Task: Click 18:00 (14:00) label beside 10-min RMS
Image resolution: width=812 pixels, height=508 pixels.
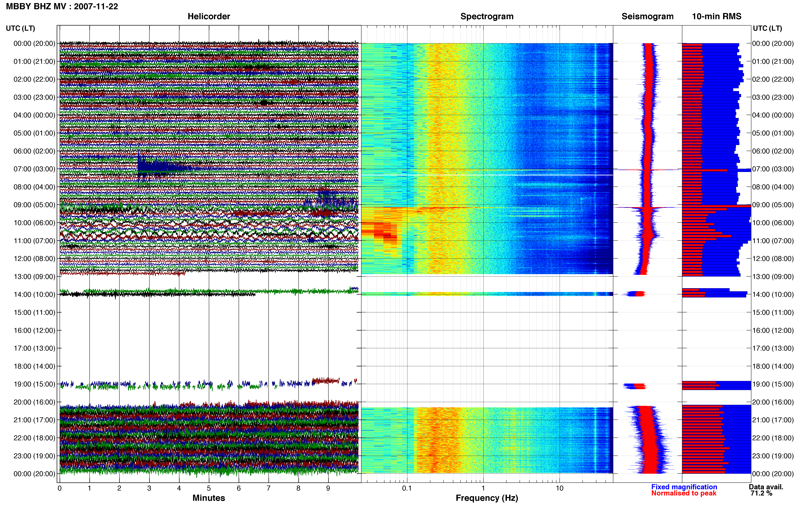Action: coord(773,366)
